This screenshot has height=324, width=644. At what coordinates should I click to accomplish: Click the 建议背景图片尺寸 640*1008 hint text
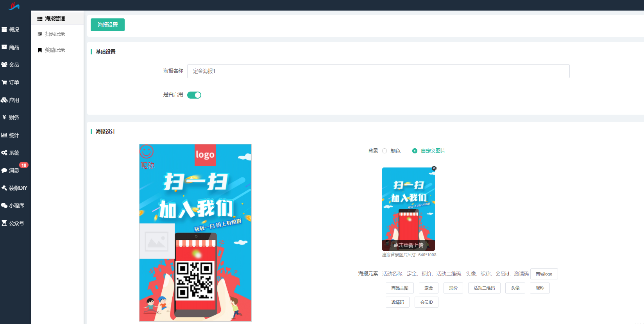coord(409,255)
